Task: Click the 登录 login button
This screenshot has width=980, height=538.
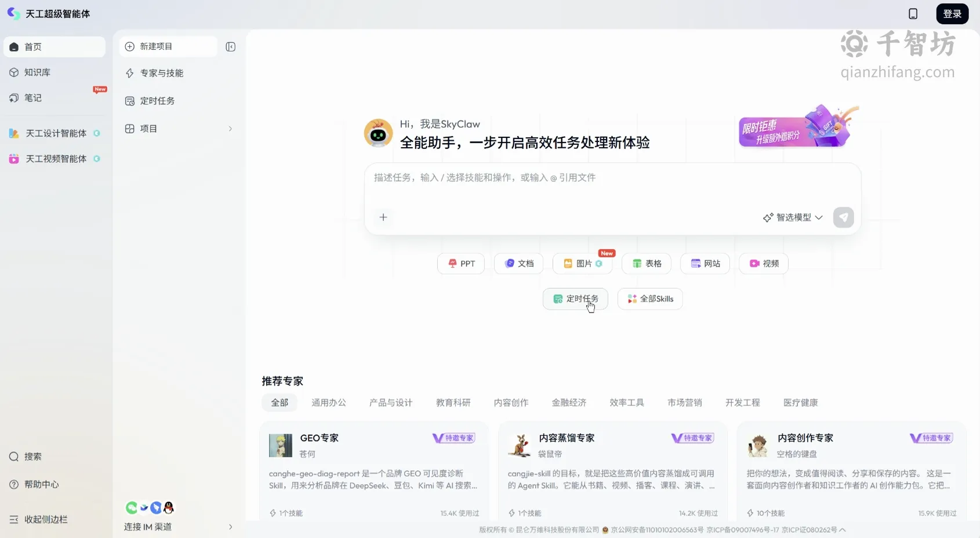Action: 952,14
